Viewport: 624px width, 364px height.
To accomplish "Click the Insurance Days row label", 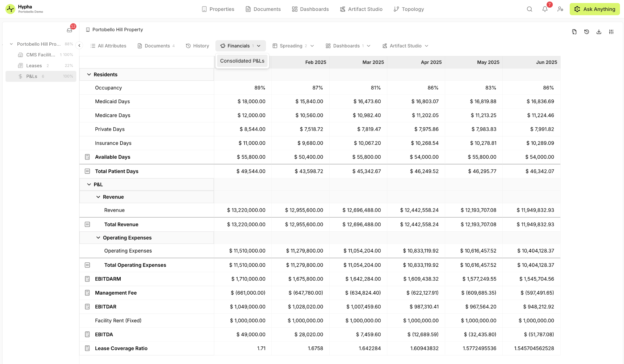I will (113, 143).
